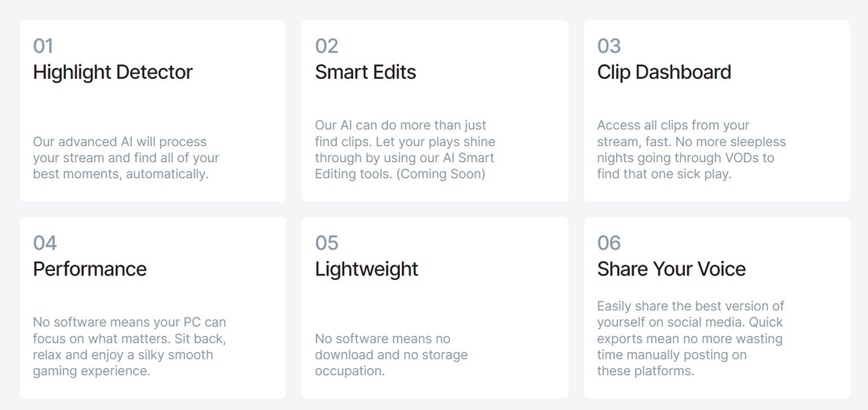
Task: Click the social media quick exports description
Action: tap(691, 338)
